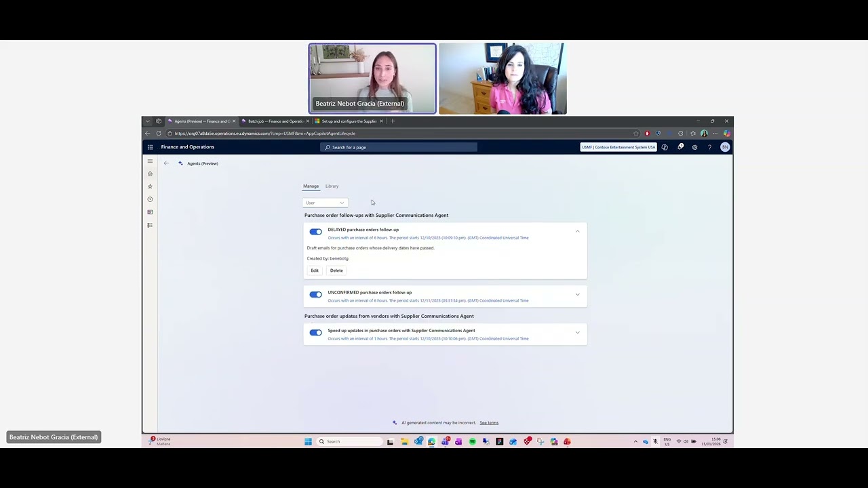
Task: Collapse the DELAYED purchase orders card
Action: 578,231
